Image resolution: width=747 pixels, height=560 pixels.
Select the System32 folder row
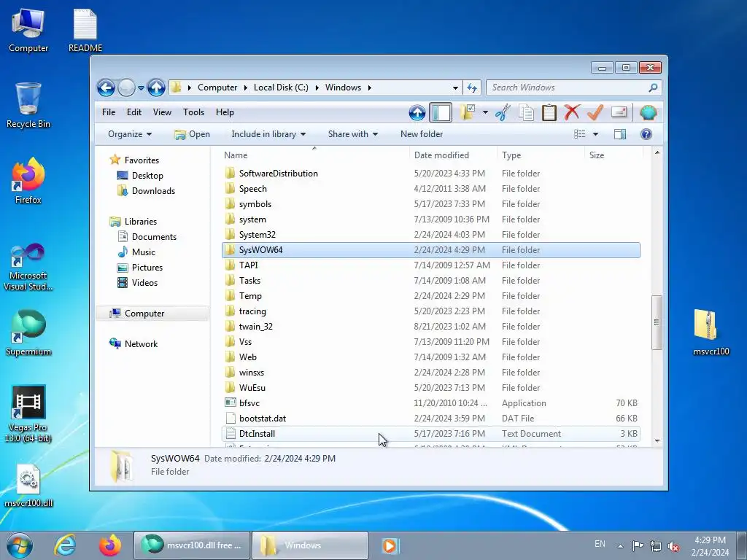pos(430,235)
